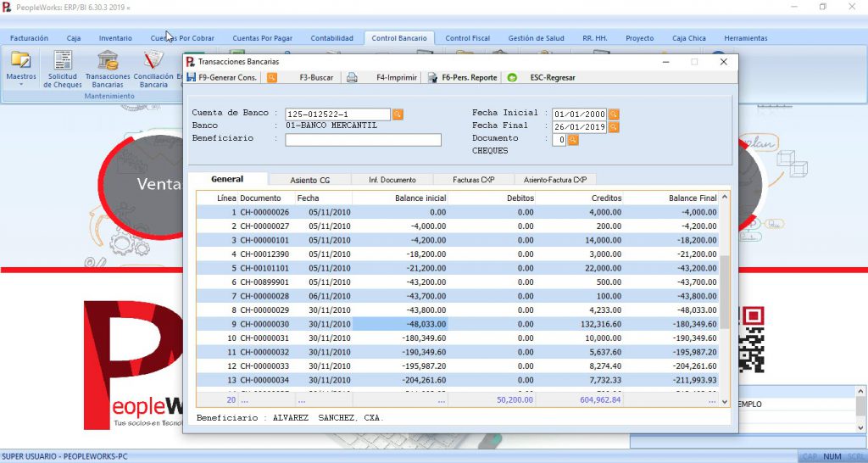The width and height of the screenshot is (868, 463).
Task: Click the date of row CH-00000029
Action: 330,310
